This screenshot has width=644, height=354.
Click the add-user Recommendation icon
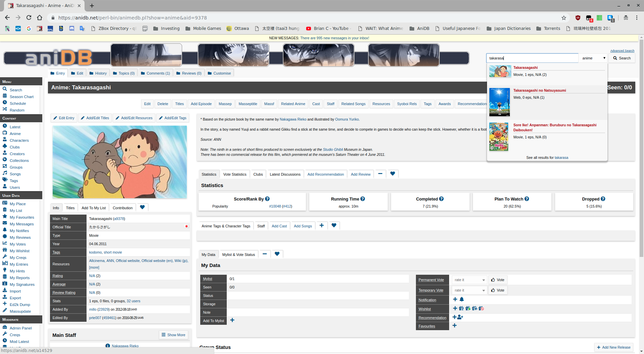pyautogui.click(x=460, y=317)
